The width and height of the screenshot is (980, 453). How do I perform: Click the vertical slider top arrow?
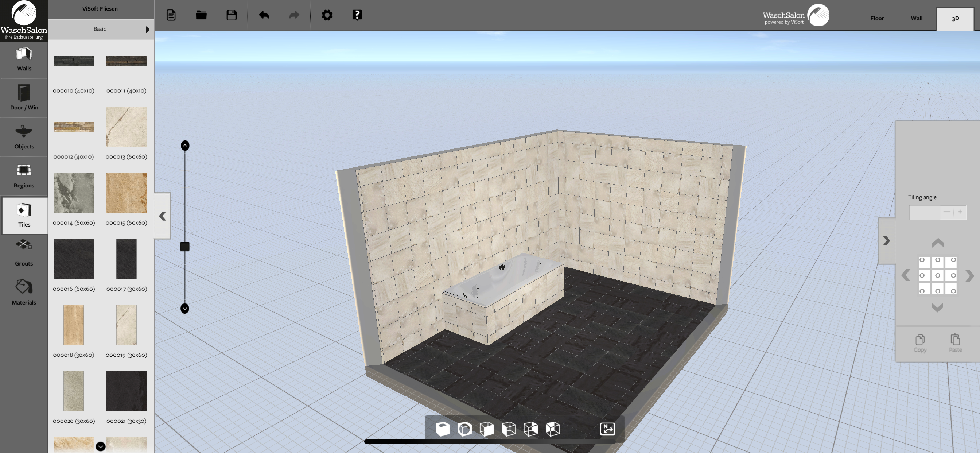(185, 146)
